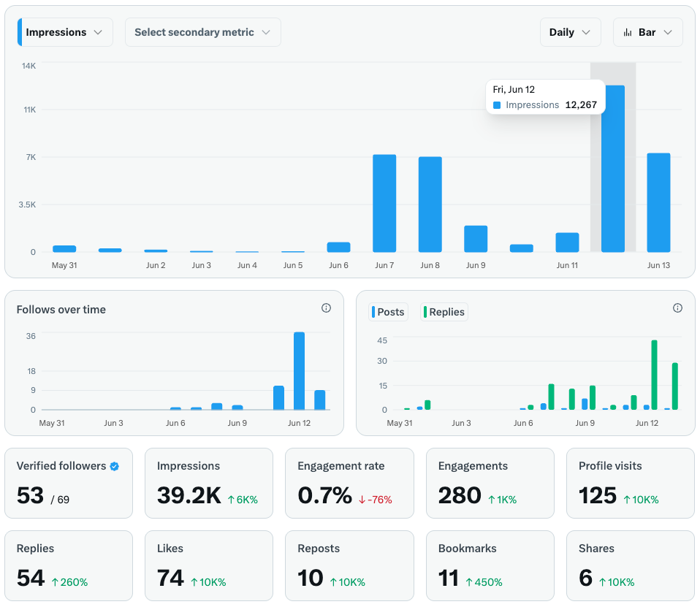This screenshot has width=700, height=607.
Task: Click the bar chart icon beside Bar
Action: (628, 32)
